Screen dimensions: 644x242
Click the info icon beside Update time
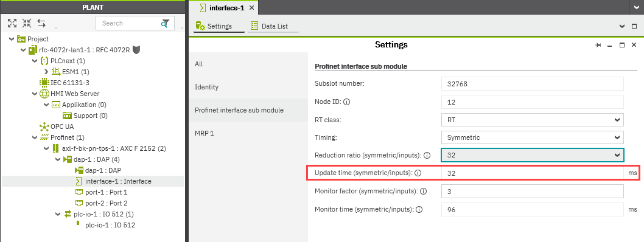pos(418,173)
